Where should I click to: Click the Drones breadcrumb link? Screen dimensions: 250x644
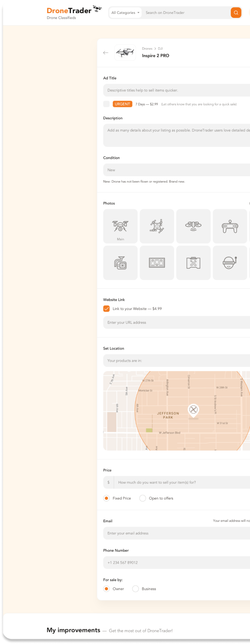point(147,49)
